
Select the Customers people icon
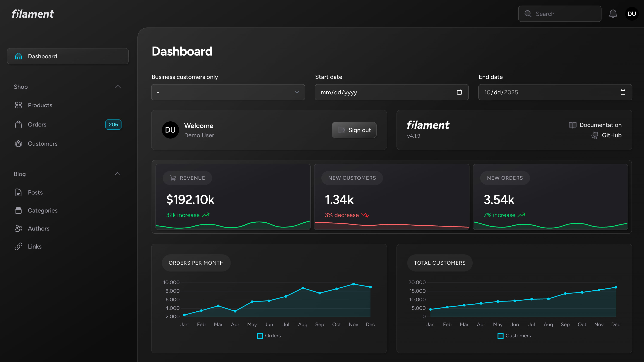18,143
